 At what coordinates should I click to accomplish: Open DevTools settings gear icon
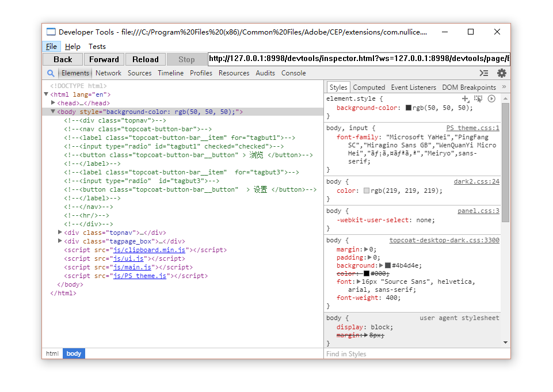pyautogui.click(x=502, y=73)
